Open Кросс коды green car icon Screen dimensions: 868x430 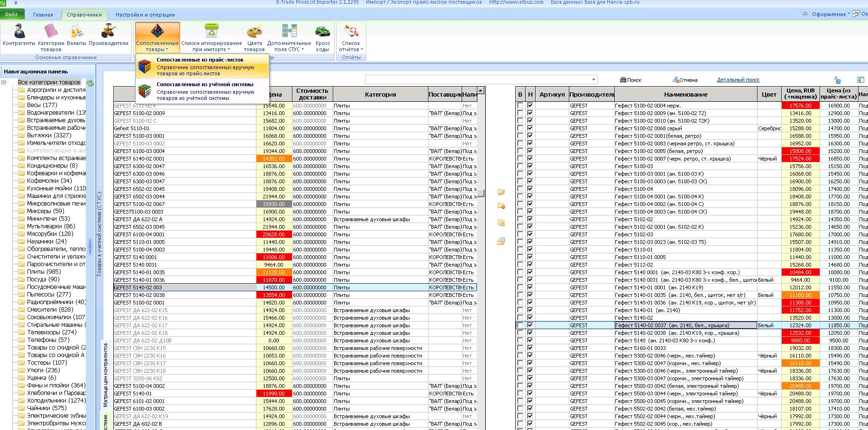322,36
